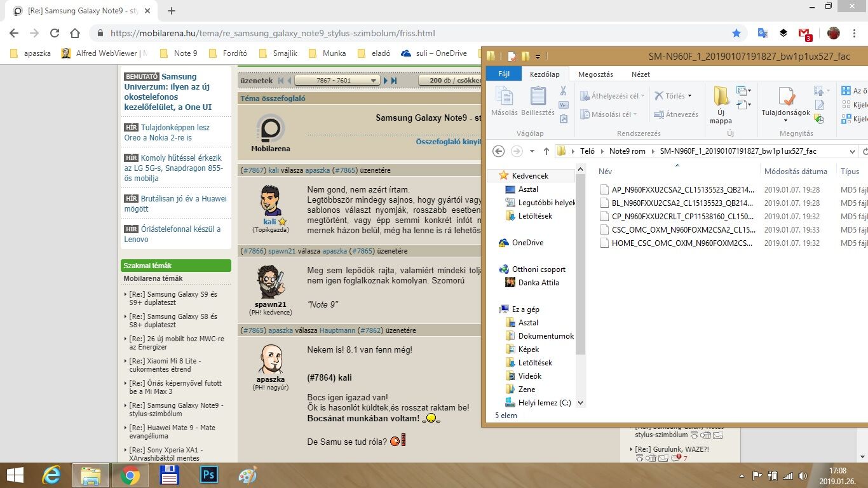Click the Beillesztés (Paste) ribbon icon
The height and width of the screenshot is (488, 868).
538,102
